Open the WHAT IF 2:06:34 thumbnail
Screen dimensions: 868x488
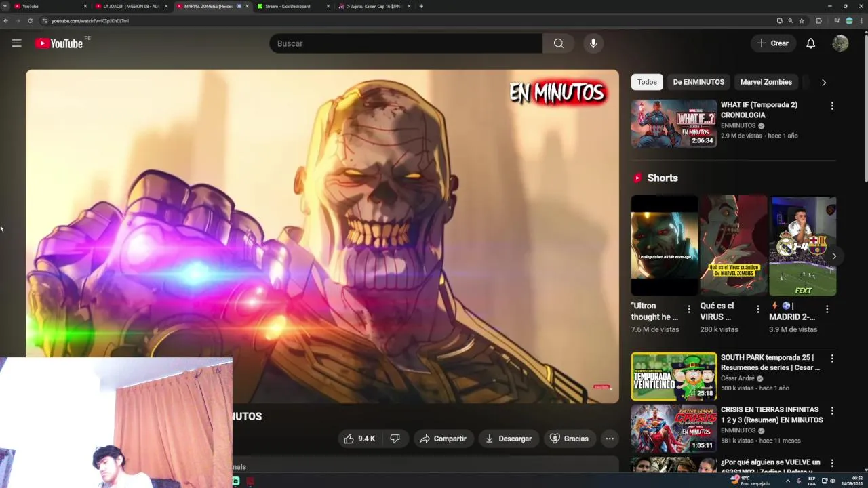tap(674, 124)
